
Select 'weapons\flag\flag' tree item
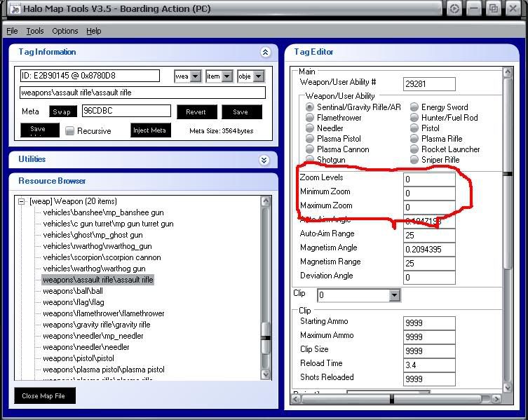click(x=74, y=302)
